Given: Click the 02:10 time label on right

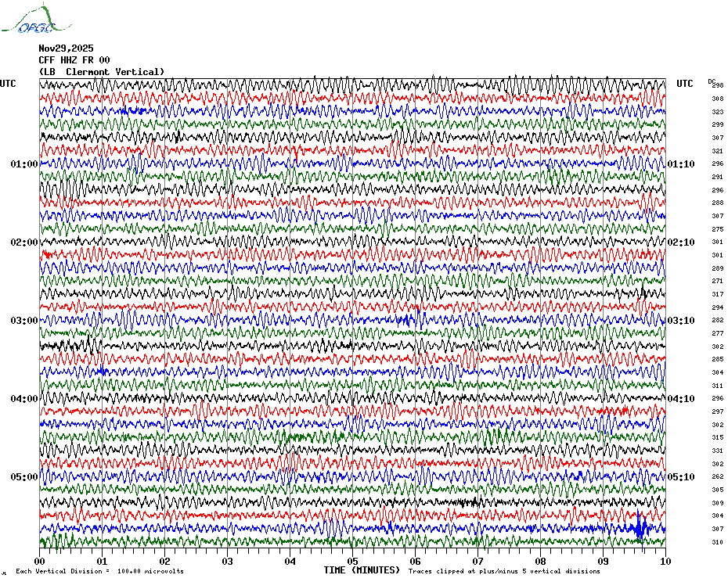Looking at the screenshot, I should click(680, 242).
